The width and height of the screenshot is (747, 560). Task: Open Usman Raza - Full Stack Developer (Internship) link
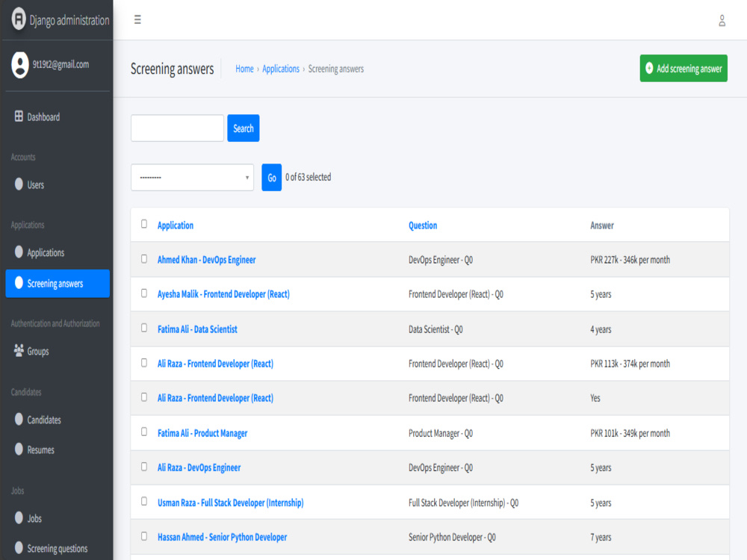231,503
